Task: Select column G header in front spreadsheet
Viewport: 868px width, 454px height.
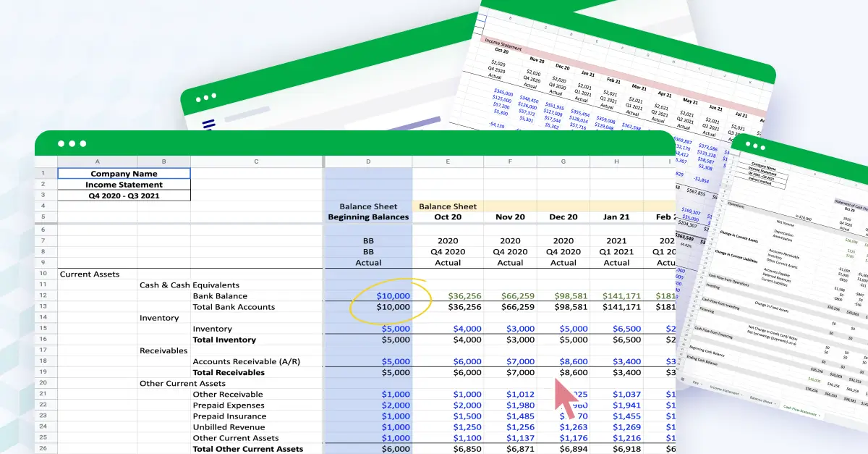Action: [x=563, y=162]
